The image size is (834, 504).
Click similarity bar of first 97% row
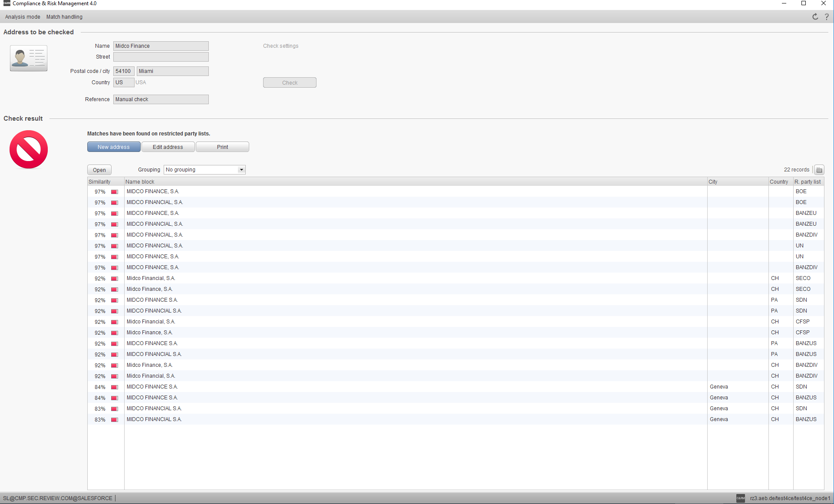[x=115, y=191]
